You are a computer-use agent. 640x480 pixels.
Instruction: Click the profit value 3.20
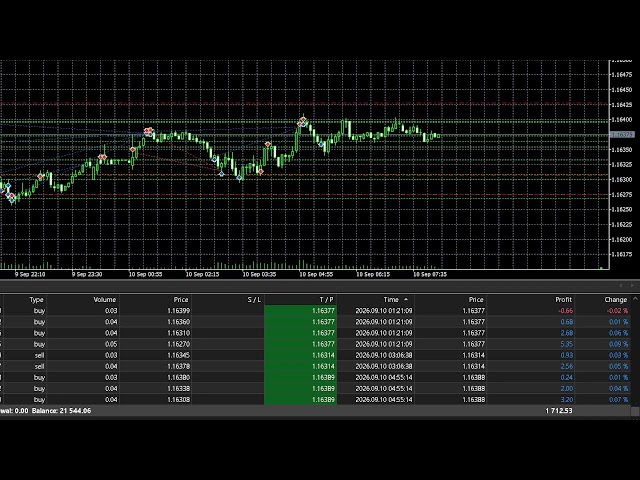click(567, 400)
